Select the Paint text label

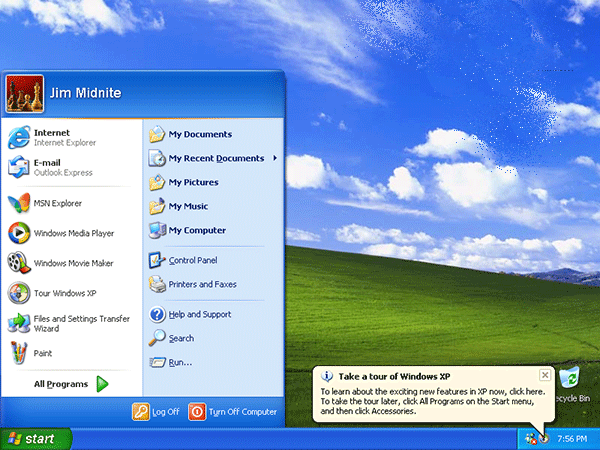(42, 353)
